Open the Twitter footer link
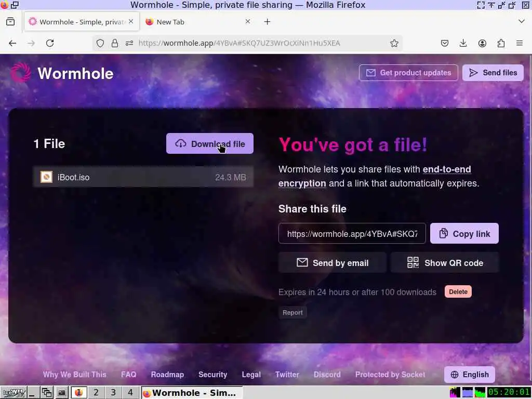This screenshot has height=399, width=532. click(x=287, y=374)
